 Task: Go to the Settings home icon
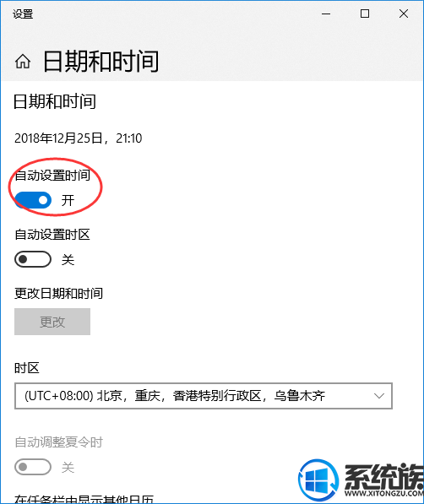coord(23,61)
